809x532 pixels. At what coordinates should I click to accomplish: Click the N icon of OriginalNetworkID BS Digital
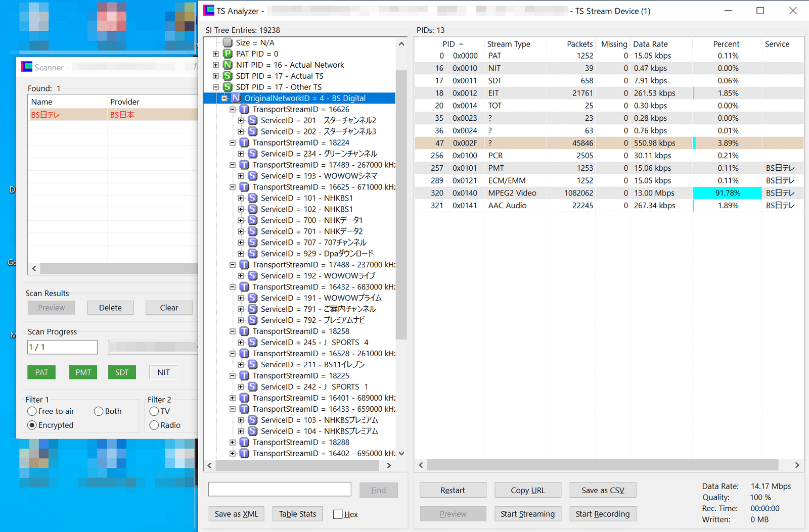pos(236,99)
